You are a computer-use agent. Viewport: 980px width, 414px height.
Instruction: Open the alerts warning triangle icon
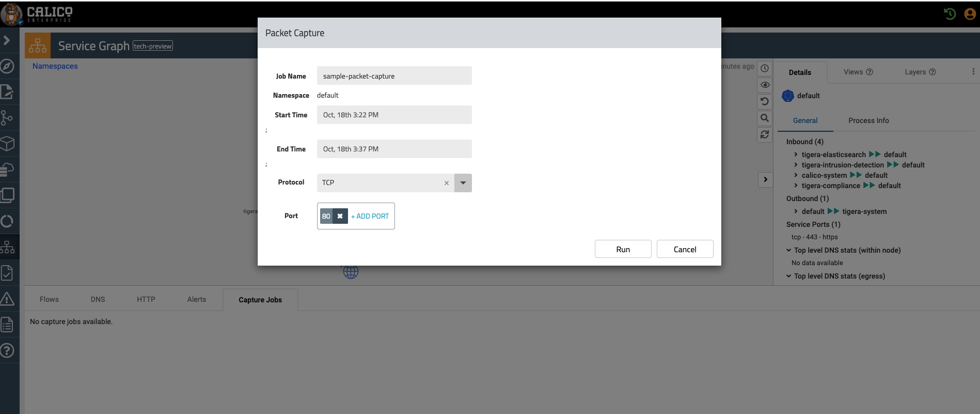[x=7, y=298]
